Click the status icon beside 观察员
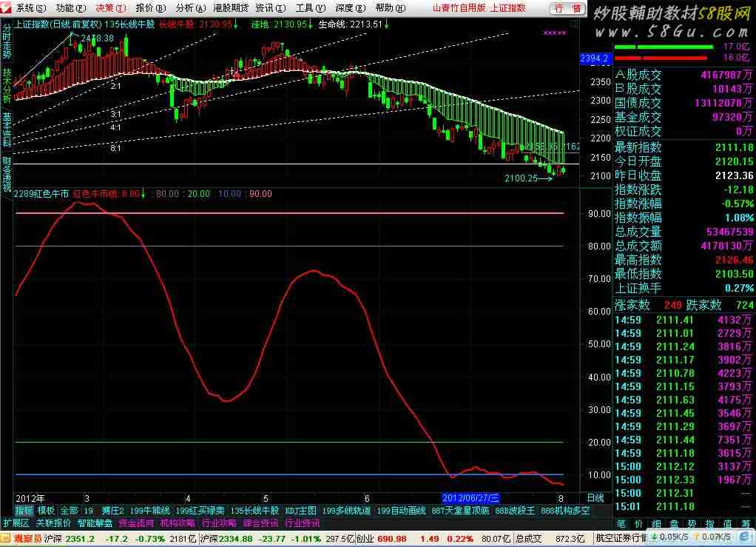Image resolution: width=756 pixels, height=547 pixels. pos(5,538)
